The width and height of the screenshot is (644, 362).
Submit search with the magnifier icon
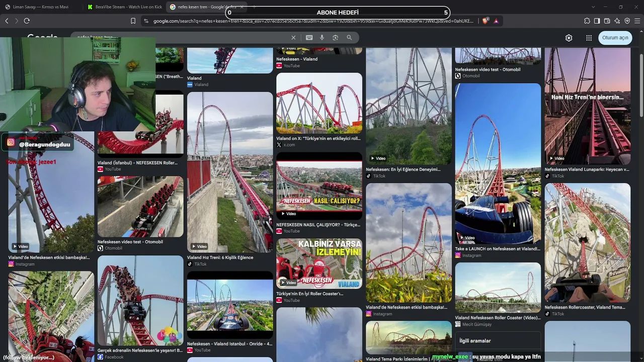click(349, 38)
